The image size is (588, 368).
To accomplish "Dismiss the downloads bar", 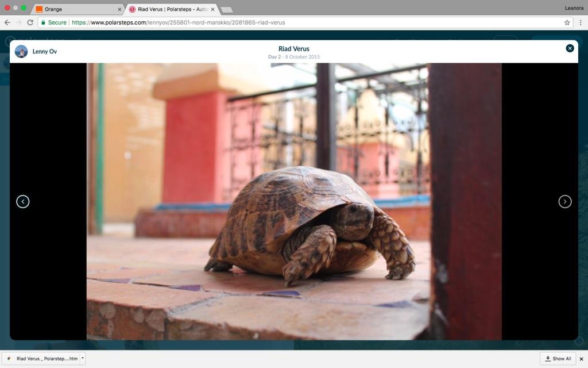I will click(x=581, y=359).
